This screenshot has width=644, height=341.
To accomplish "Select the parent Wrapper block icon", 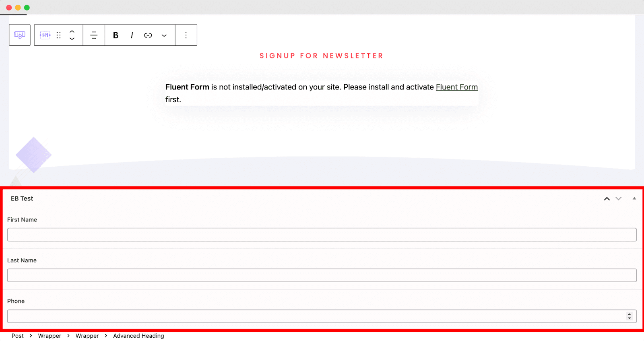I will point(20,35).
